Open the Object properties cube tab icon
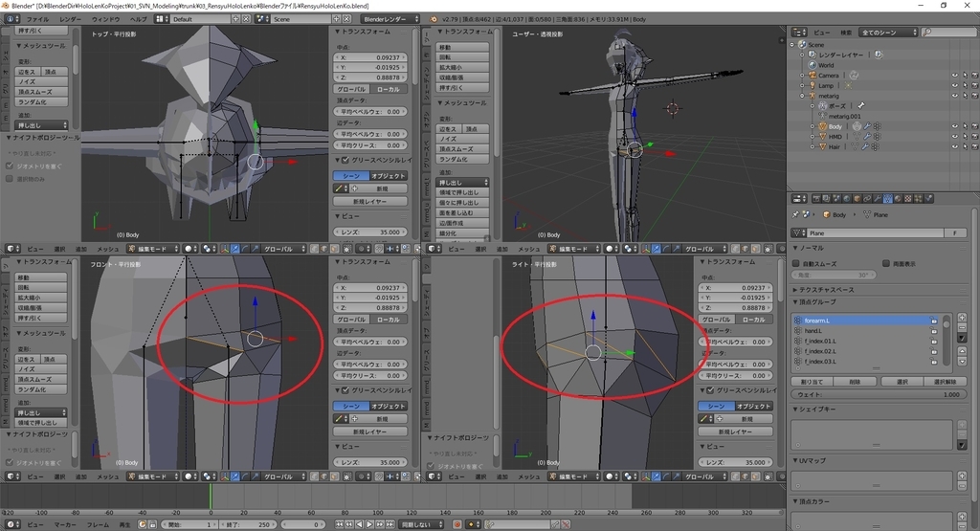The width and height of the screenshot is (980, 531). coord(857,199)
